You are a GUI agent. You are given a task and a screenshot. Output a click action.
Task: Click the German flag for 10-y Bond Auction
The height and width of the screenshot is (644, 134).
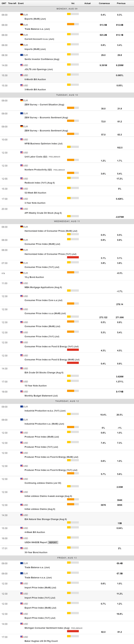point(22,273)
